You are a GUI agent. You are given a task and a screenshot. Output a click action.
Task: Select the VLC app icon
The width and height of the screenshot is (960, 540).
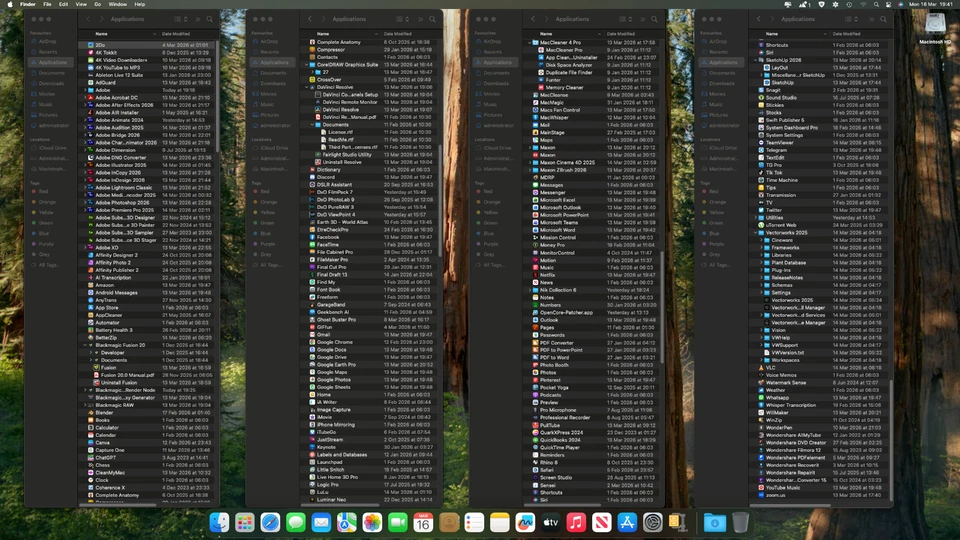point(761,367)
